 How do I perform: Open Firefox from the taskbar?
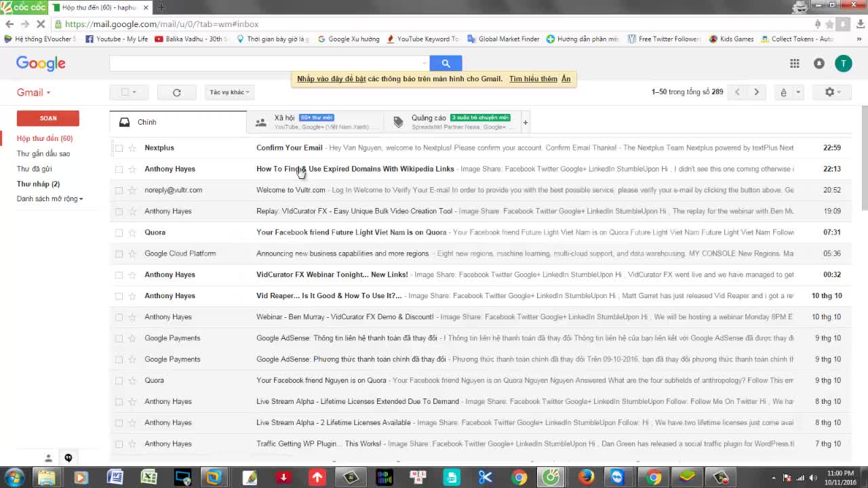pyautogui.click(x=586, y=477)
